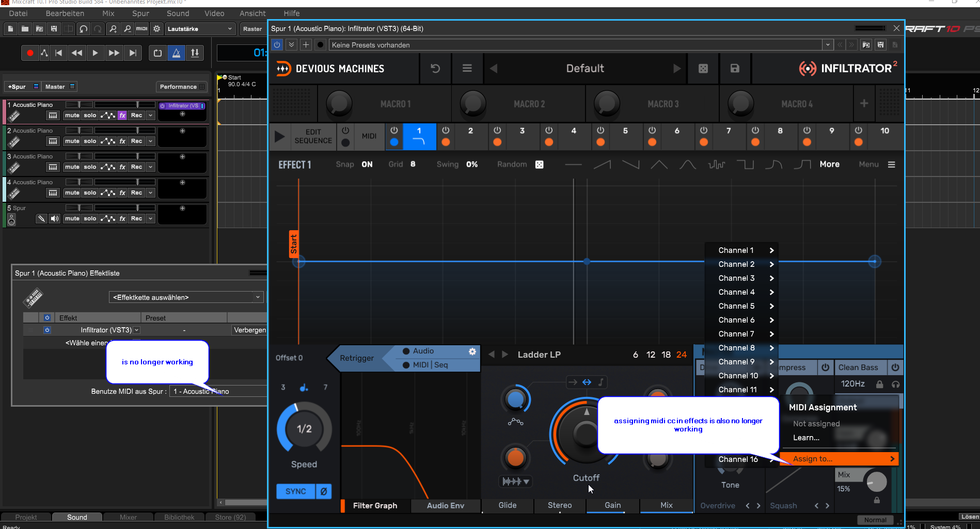Play Infiltrator sequence with play triangle
Image resolution: width=980 pixels, height=529 pixels.
279,137
